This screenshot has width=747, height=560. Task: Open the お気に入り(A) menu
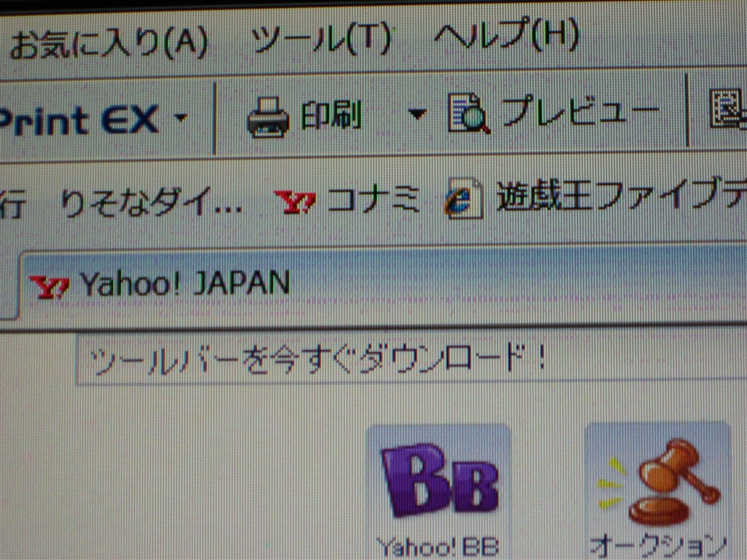(x=108, y=44)
